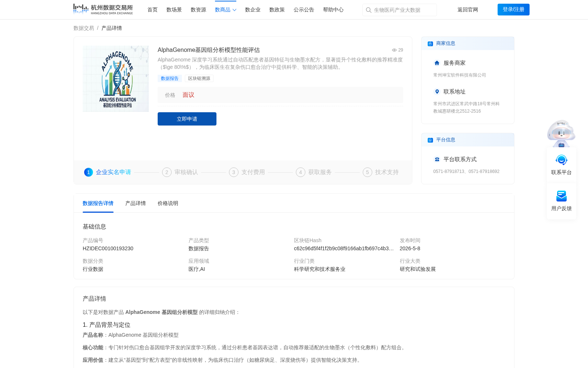
Task: Click the product title AlphaGenome基因组分析模型性能评估
Action: coord(209,50)
